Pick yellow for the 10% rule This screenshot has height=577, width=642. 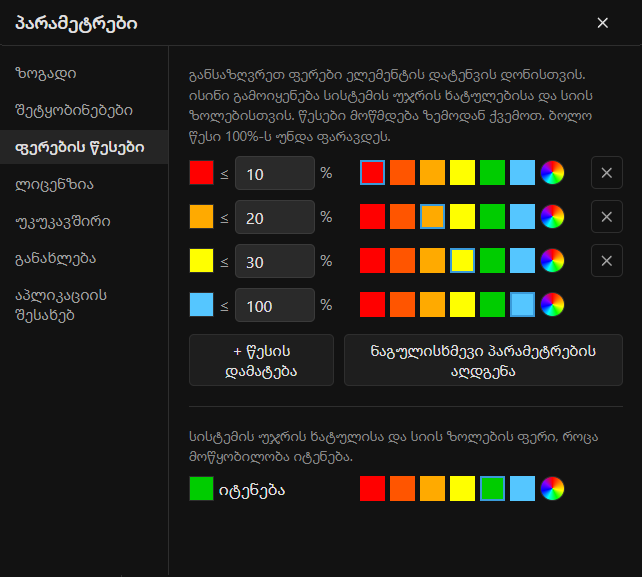pos(462,173)
